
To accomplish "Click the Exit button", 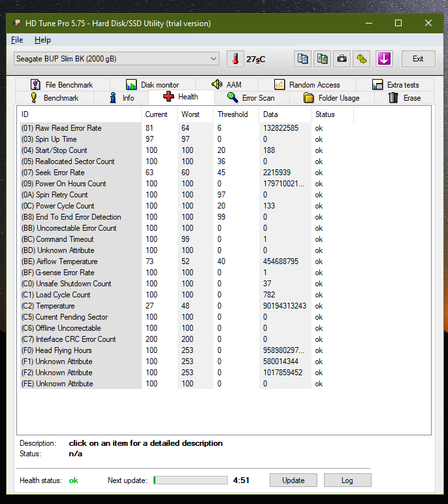I will point(418,59).
